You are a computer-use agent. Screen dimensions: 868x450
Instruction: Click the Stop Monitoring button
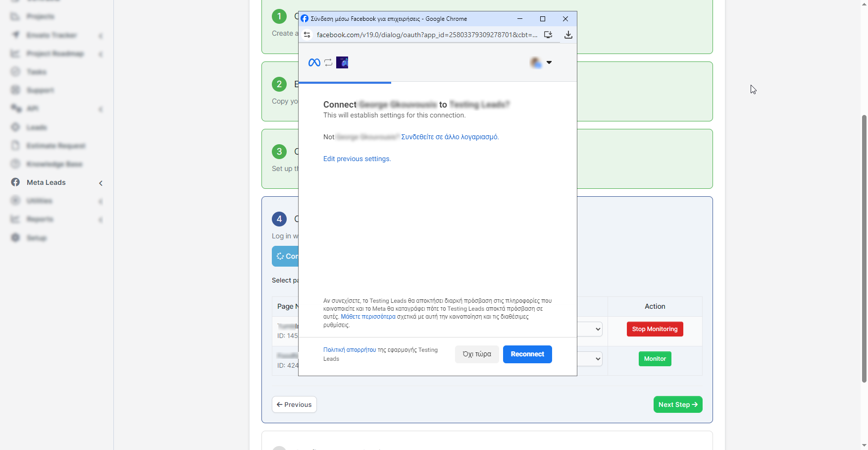(655, 329)
